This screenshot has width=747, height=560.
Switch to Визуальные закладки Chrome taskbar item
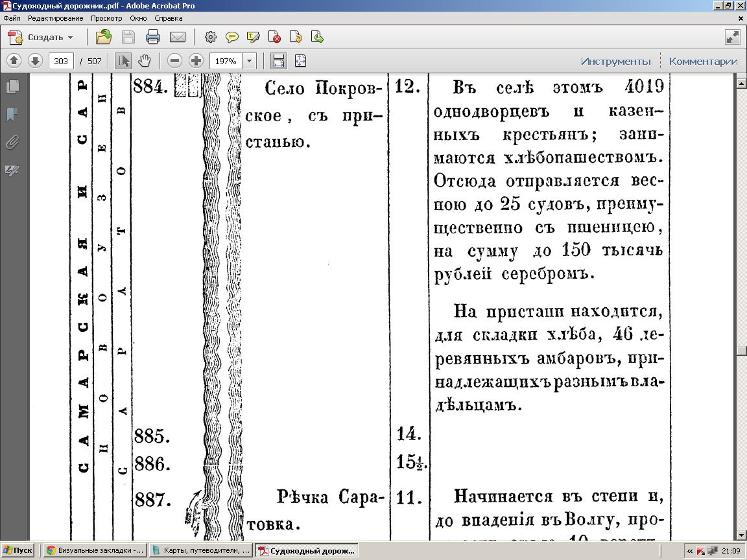pyautogui.click(x=95, y=550)
